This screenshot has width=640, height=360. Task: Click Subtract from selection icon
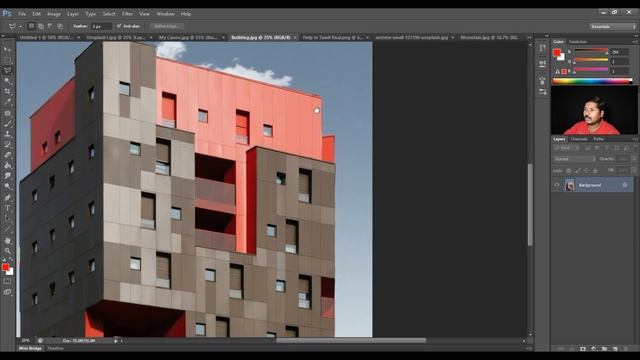click(x=50, y=26)
